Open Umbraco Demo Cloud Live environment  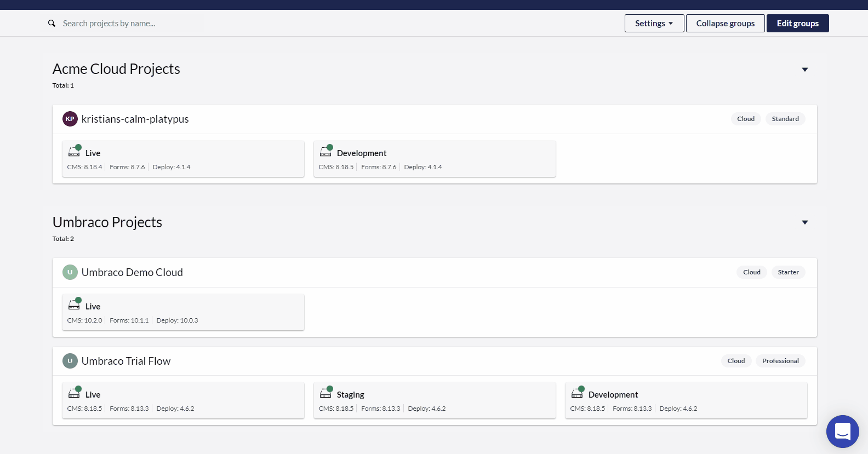tap(183, 312)
